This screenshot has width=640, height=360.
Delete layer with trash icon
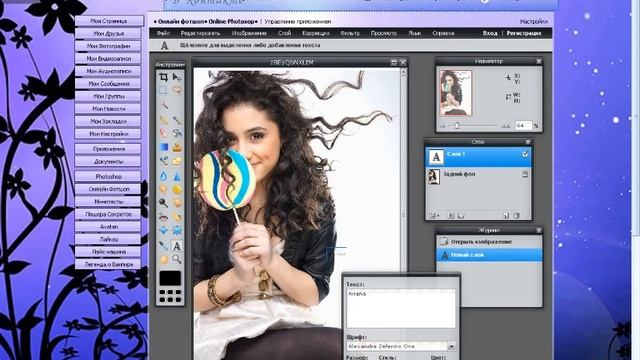pos(516,215)
